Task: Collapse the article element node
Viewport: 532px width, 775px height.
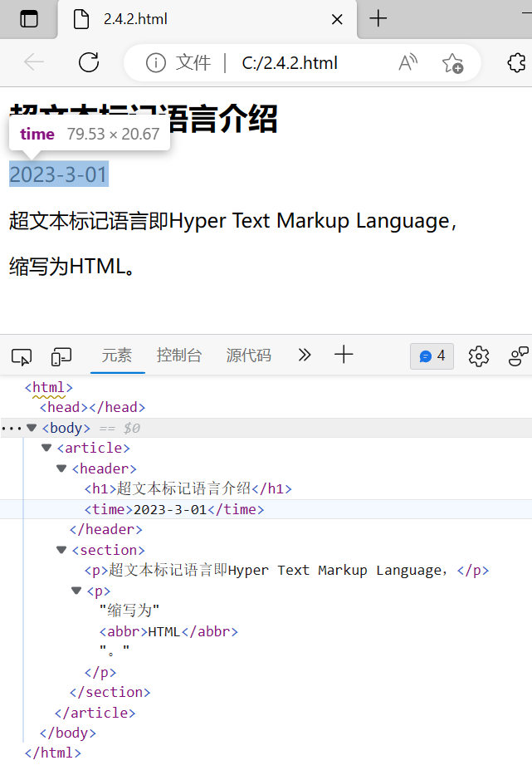Action: point(46,448)
